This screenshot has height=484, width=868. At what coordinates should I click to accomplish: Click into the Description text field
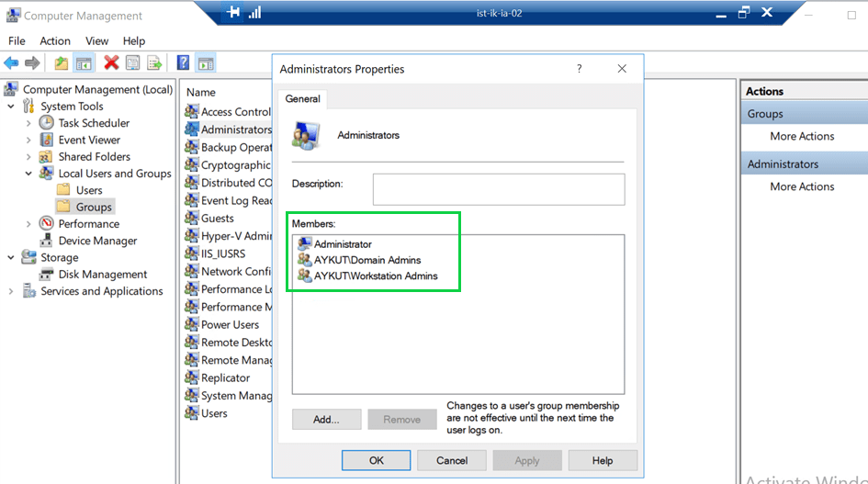coord(498,189)
